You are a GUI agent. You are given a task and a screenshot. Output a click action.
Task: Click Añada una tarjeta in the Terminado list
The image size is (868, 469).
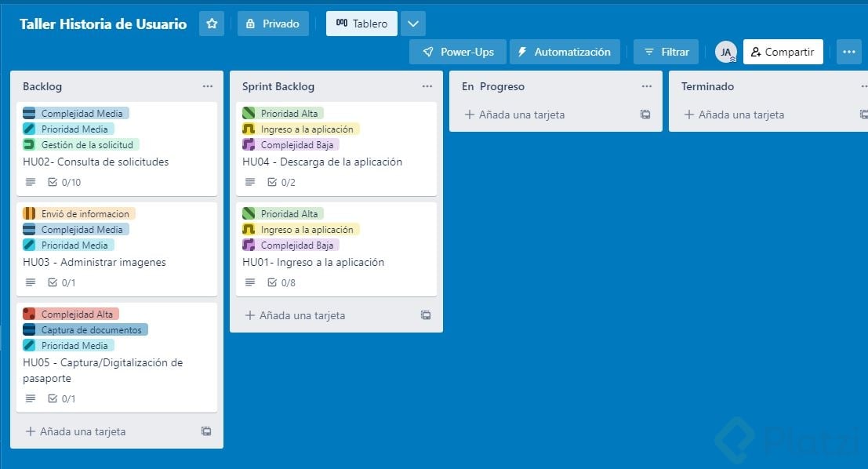(x=734, y=115)
